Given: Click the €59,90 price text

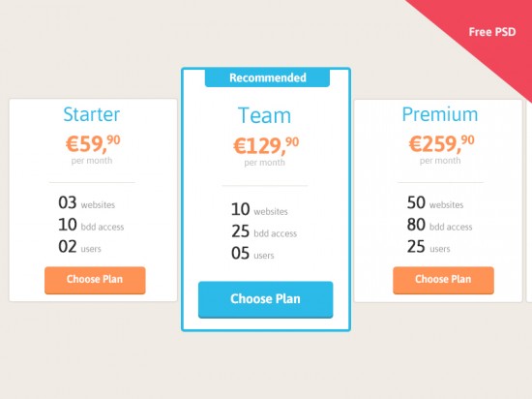Looking at the screenshot, I should pyautogui.click(x=93, y=143).
